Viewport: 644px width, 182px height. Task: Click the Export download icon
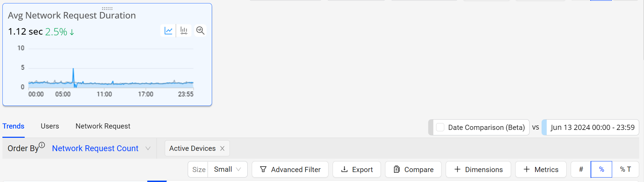coord(345,169)
